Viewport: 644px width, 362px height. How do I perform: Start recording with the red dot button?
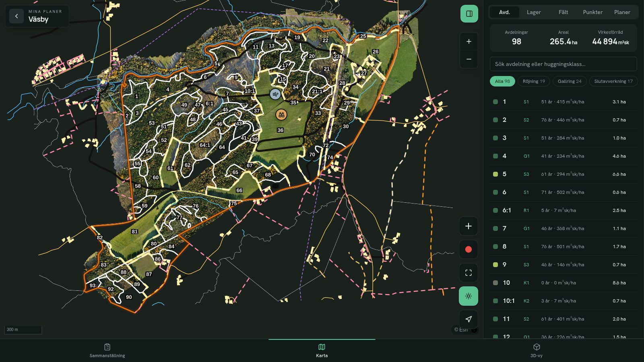pos(469,249)
